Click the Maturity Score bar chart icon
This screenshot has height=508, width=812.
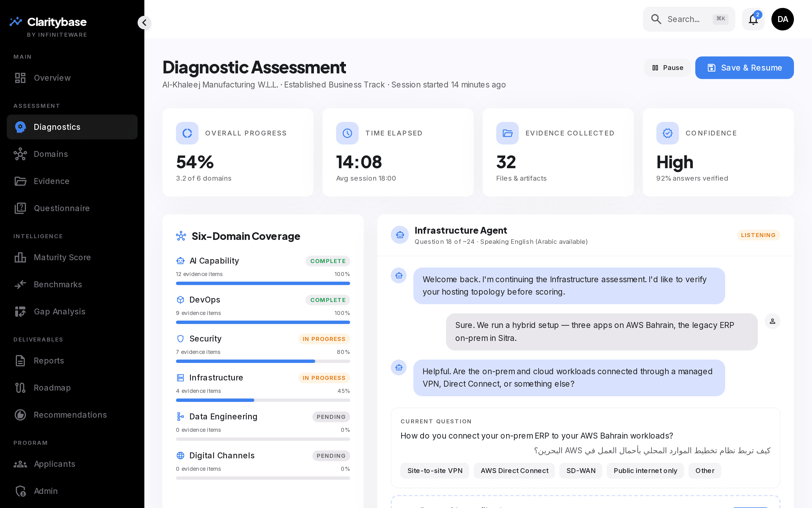pyautogui.click(x=20, y=257)
